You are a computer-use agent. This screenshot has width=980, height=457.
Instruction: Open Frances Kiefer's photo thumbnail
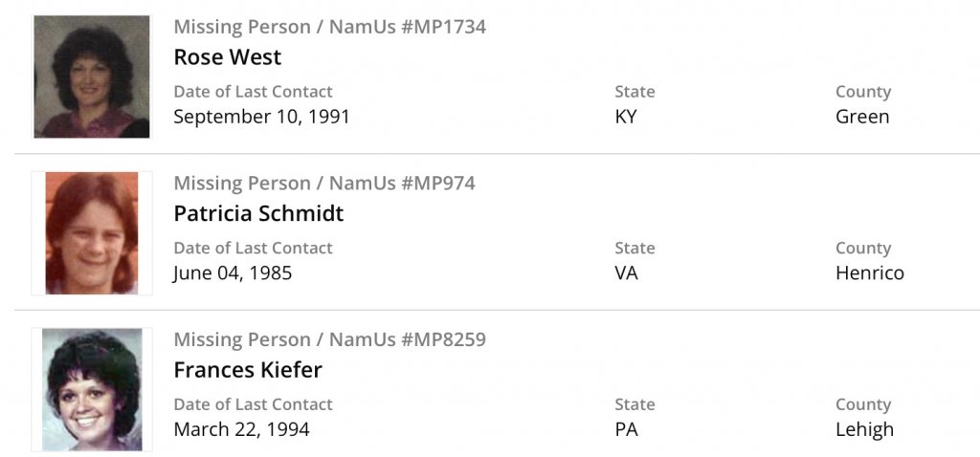point(92,389)
